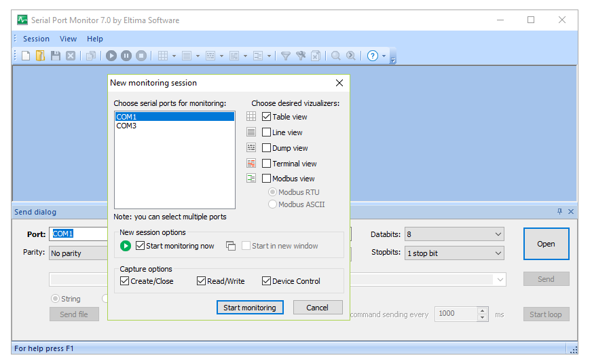
Task: Toggle the Table view checkbox
Action: click(x=266, y=117)
